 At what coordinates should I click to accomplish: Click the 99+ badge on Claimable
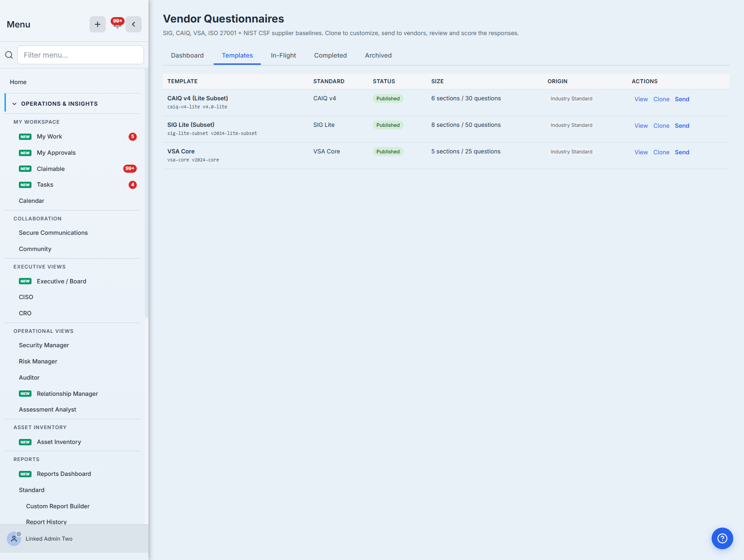click(x=130, y=169)
